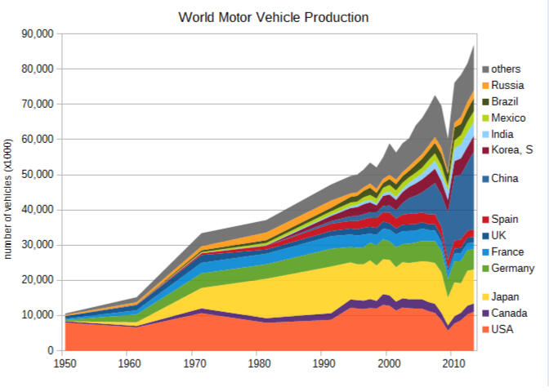Screen dimensions: 549x392
Task: Select the red Spain legend swatch
Action: (x=484, y=220)
